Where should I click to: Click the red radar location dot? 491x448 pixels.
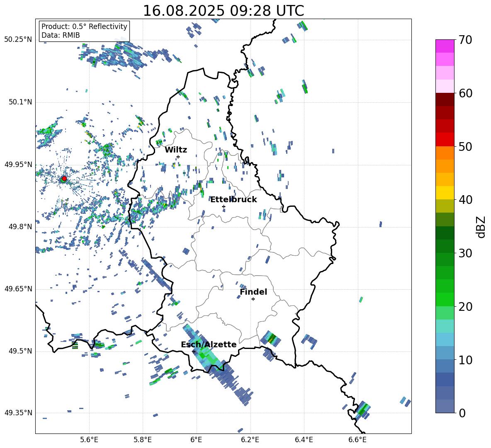click(x=64, y=178)
